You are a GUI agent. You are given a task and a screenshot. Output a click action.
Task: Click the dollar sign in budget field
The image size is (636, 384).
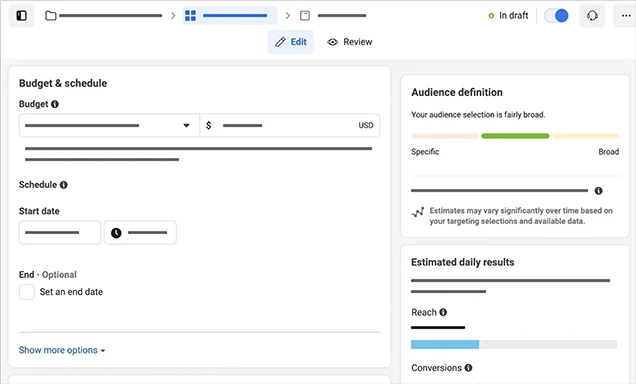tap(208, 125)
